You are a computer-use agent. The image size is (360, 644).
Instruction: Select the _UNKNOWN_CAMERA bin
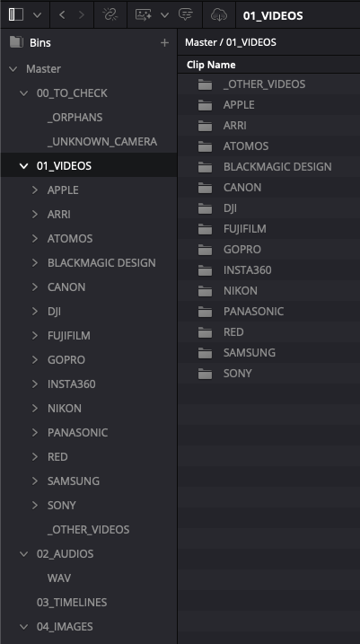[x=102, y=142]
